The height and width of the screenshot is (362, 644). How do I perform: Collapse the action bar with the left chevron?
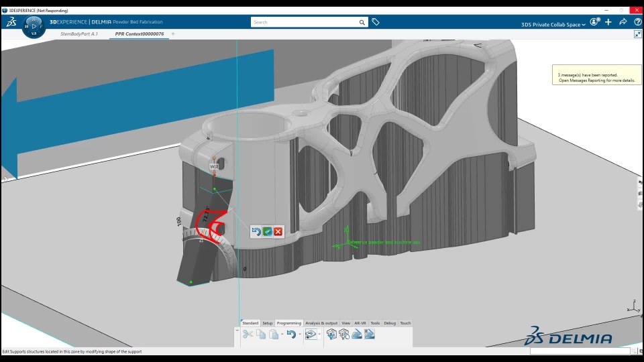tap(237, 330)
